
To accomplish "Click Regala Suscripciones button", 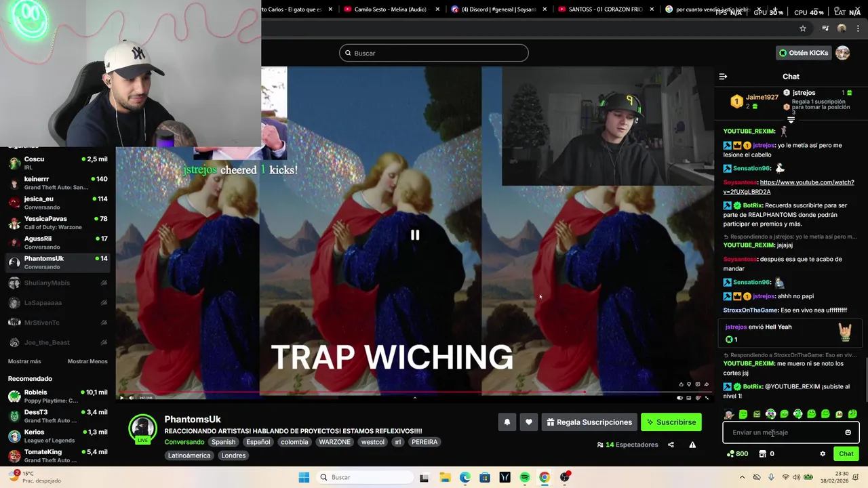I will pyautogui.click(x=589, y=422).
